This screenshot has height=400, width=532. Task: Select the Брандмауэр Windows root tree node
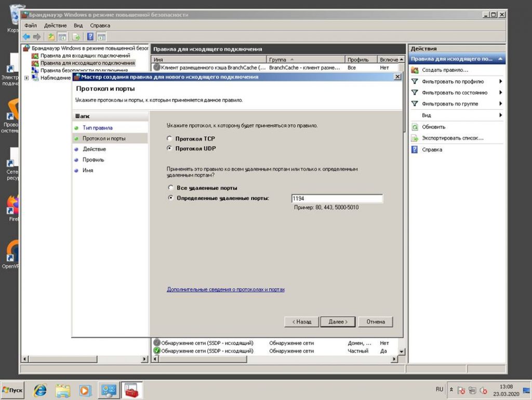[89, 48]
